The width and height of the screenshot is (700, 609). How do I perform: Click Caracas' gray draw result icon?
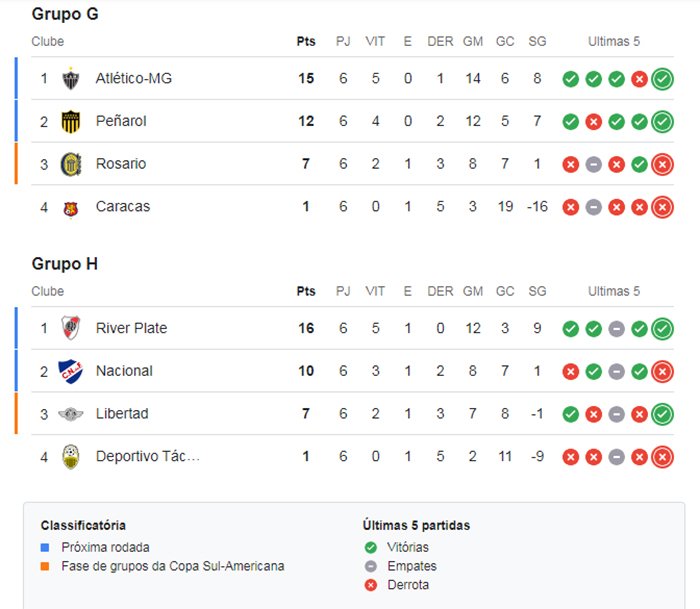pyautogui.click(x=594, y=207)
